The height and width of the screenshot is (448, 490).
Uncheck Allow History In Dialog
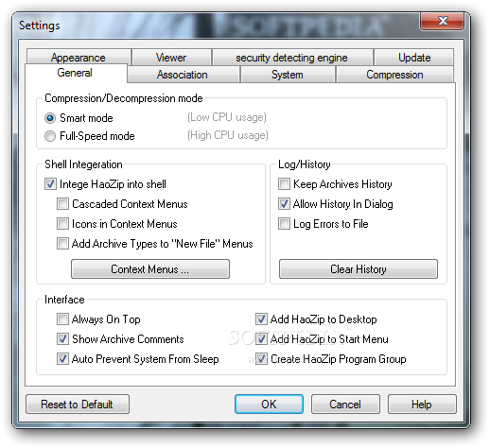[284, 204]
